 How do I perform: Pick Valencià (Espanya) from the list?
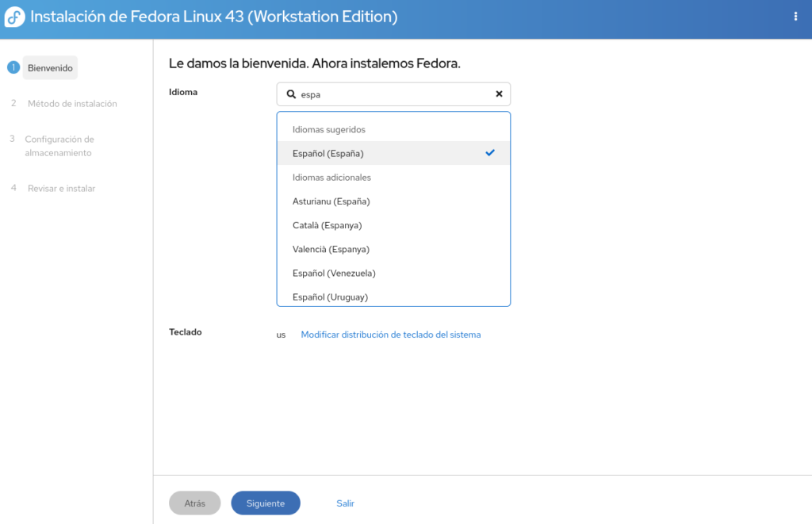click(331, 249)
